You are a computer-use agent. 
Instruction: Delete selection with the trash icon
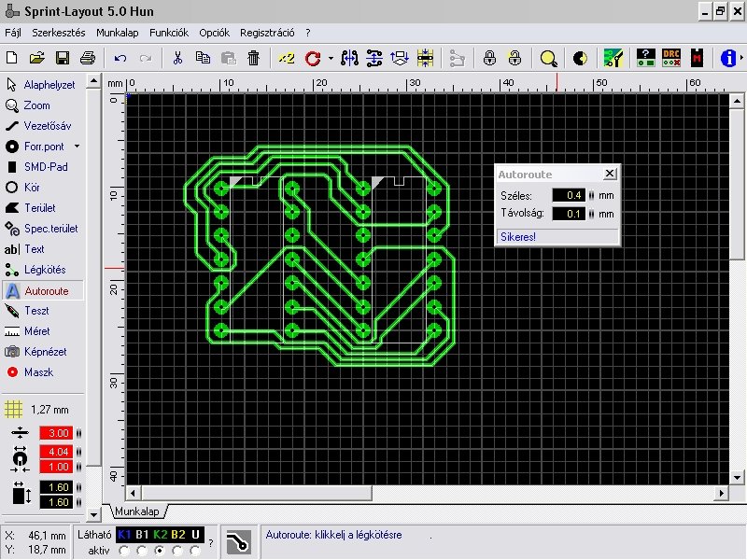coord(253,58)
